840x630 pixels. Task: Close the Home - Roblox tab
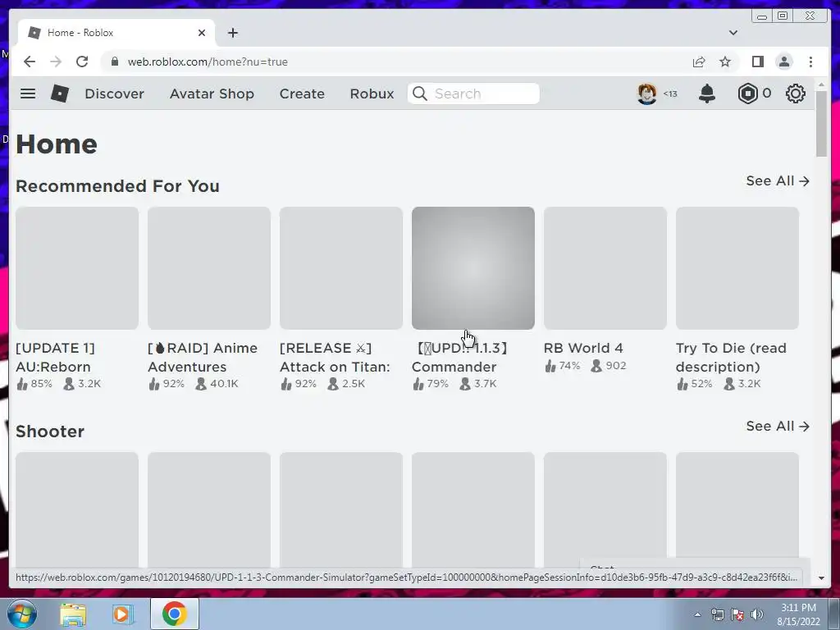(202, 33)
